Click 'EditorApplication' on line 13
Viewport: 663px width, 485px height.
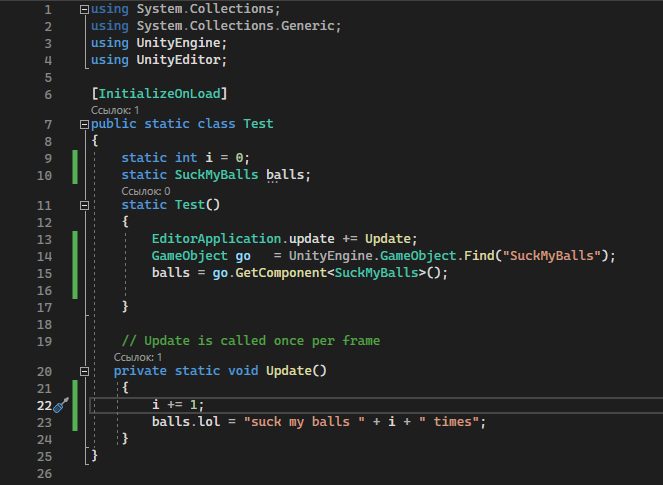tap(216, 238)
